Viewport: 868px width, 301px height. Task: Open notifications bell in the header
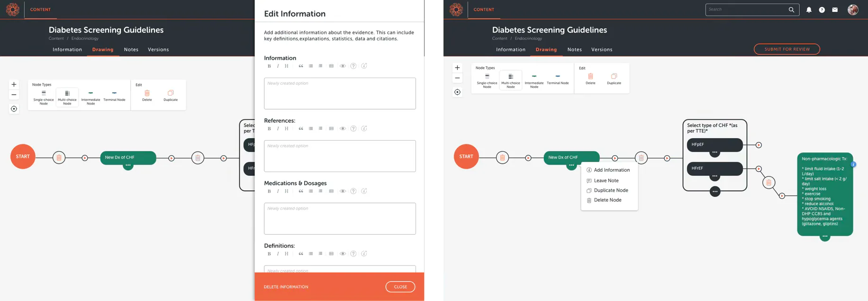809,9
